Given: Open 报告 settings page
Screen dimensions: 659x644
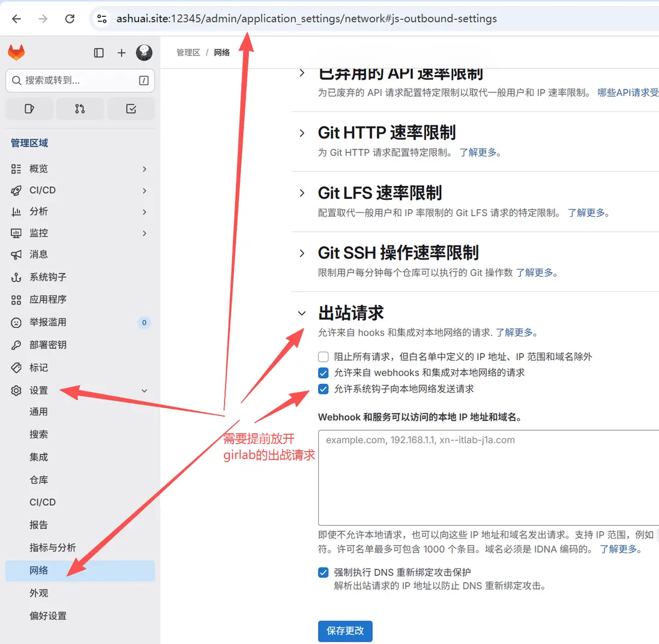Looking at the screenshot, I should click(x=38, y=525).
